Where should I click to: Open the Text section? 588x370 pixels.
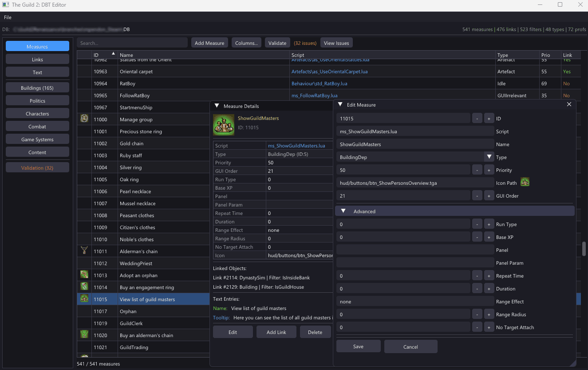tap(37, 72)
